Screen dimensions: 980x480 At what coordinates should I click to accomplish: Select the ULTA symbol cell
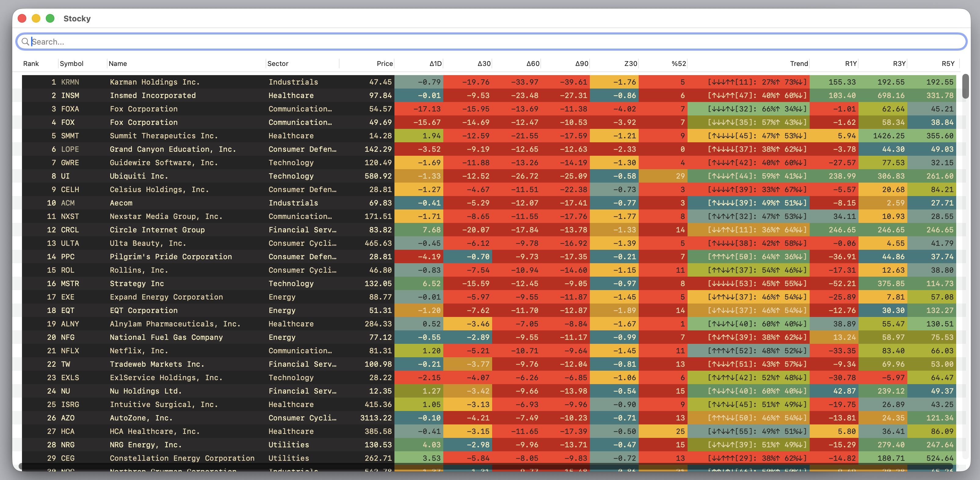70,243
